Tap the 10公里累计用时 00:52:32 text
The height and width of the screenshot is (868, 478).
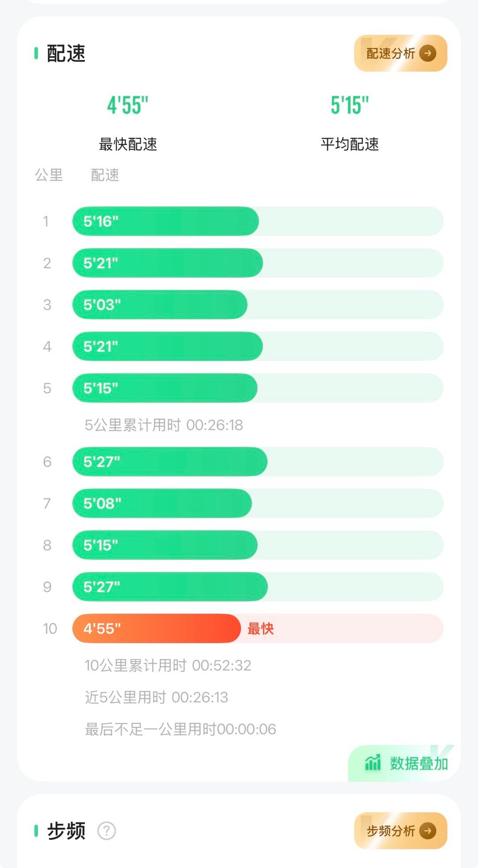coord(168,665)
